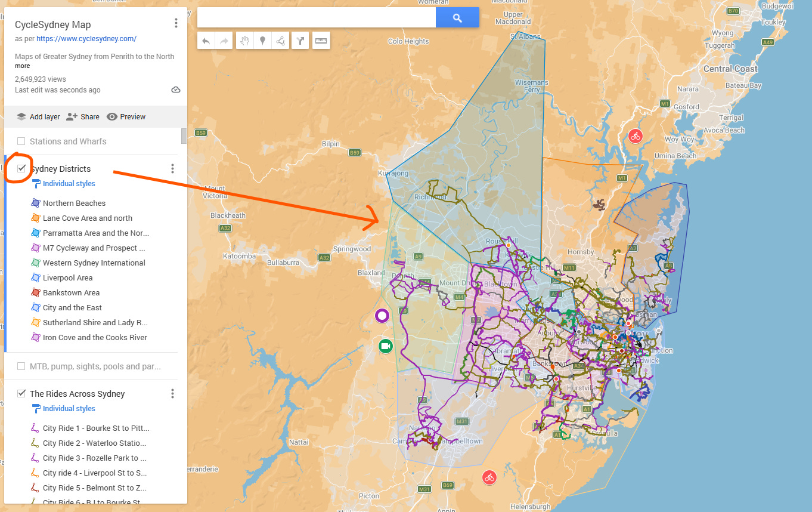Screen dimensions: 812x512
Task: Click The Rides Across Sydney layer title
Action: click(78, 394)
